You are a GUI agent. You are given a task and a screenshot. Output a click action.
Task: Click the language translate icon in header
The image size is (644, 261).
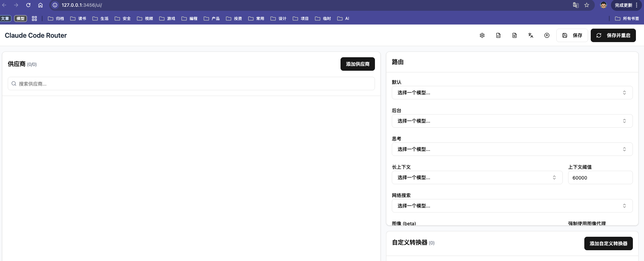pos(531,35)
